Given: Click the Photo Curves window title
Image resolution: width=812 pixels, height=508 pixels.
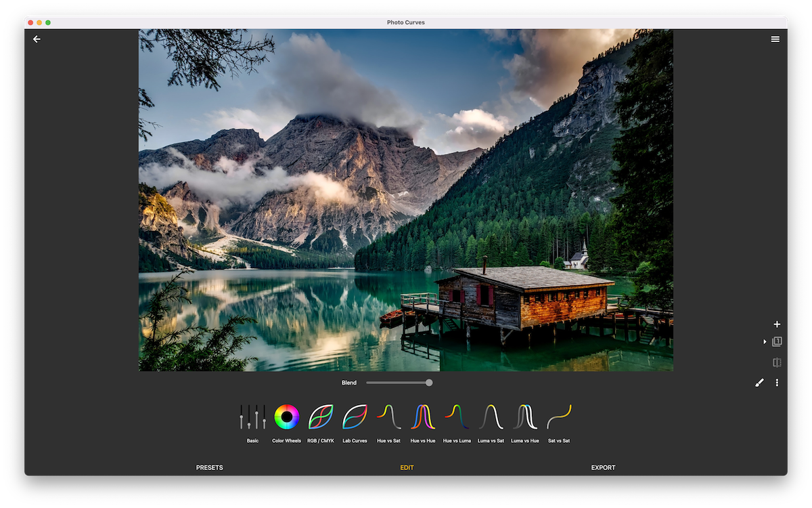Looking at the screenshot, I should tap(406, 22).
